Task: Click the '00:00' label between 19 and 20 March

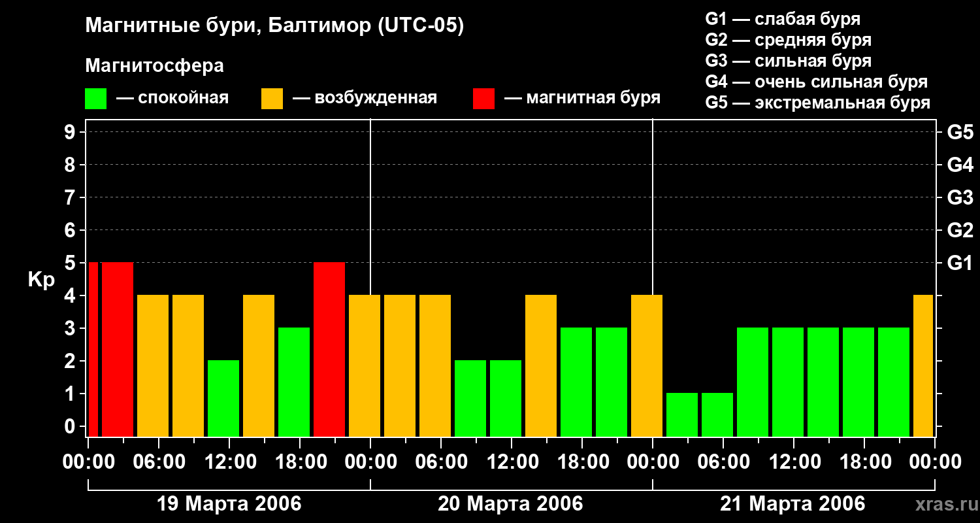Action: 370,462
